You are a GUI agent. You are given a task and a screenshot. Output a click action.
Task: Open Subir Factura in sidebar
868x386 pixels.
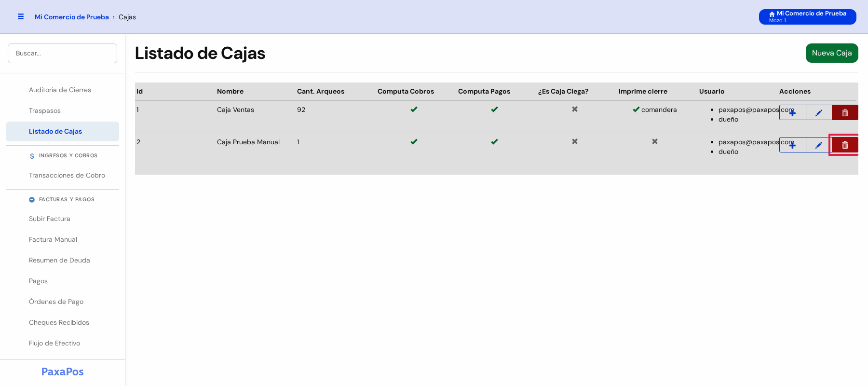click(62, 219)
